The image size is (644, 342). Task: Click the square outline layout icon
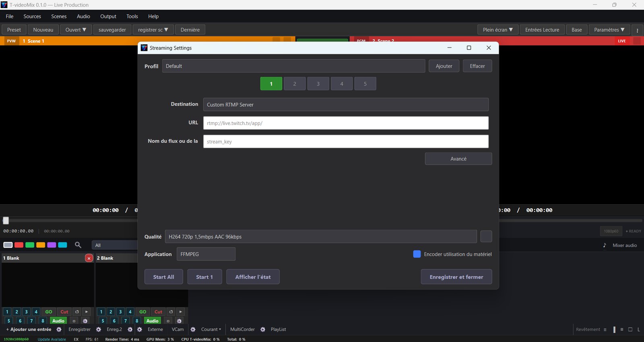point(630,330)
